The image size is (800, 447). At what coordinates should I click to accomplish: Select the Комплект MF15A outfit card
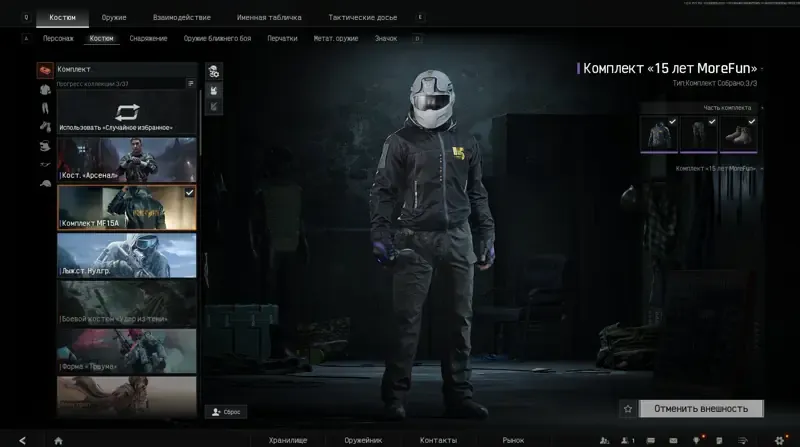[x=127, y=208]
